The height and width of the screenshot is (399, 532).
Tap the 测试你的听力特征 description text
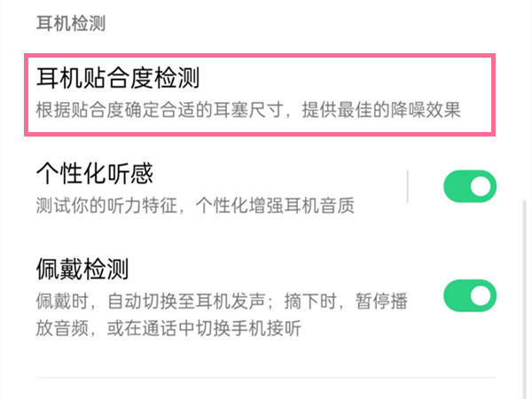(x=107, y=206)
